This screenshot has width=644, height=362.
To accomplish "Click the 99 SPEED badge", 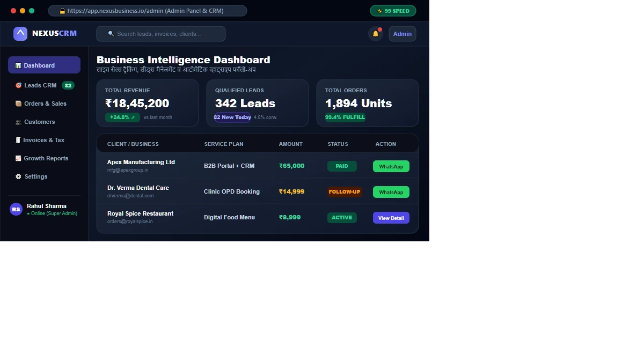I will pyautogui.click(x=393, y=11).
